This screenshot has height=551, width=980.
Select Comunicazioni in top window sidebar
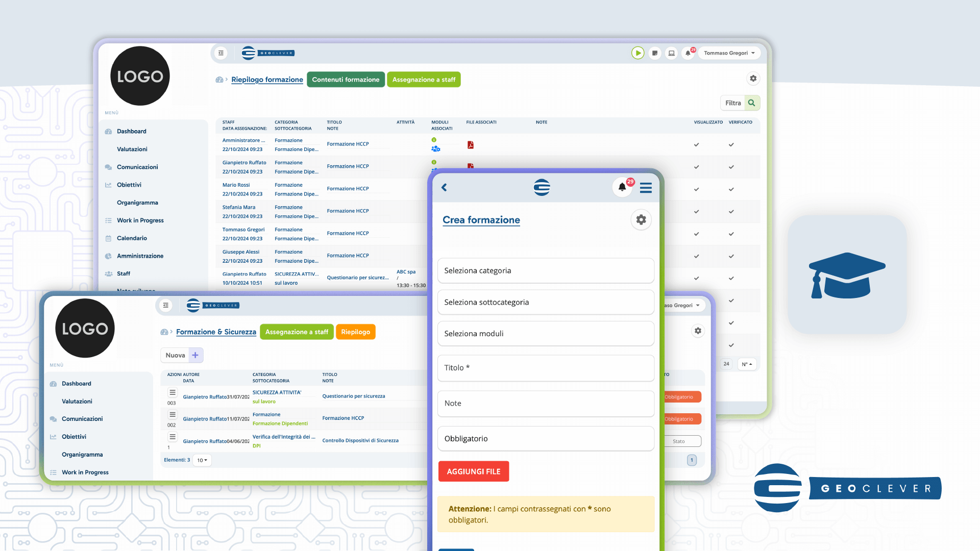(x=137, y=167)
